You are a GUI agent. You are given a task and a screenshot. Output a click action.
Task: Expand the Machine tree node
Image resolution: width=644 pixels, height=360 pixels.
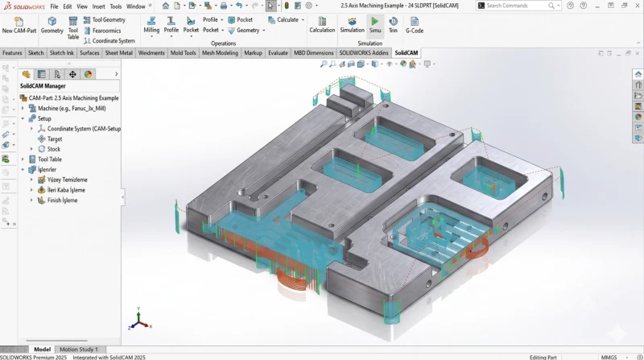23,108
